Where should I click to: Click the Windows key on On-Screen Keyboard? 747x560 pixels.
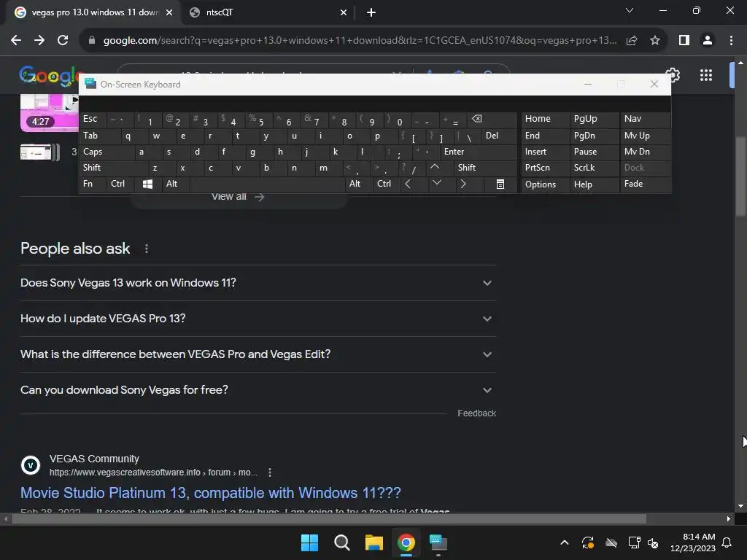click(147, 184)
